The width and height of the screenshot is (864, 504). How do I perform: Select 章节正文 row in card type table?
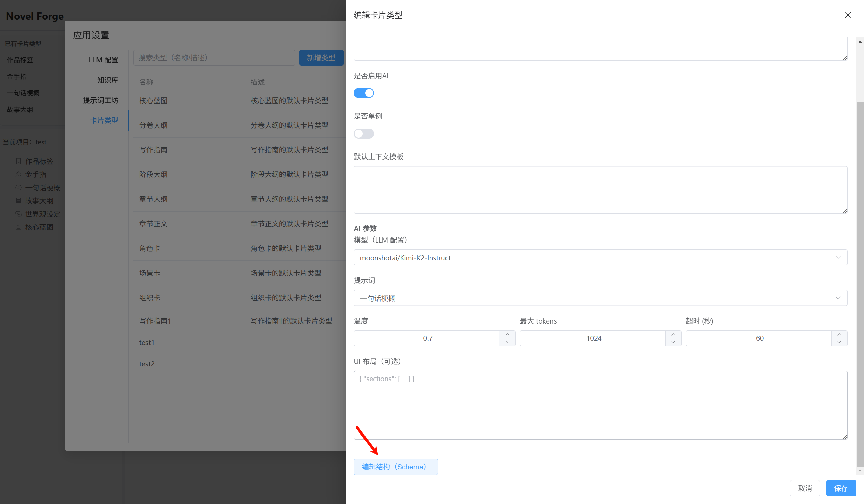(239, 224)
